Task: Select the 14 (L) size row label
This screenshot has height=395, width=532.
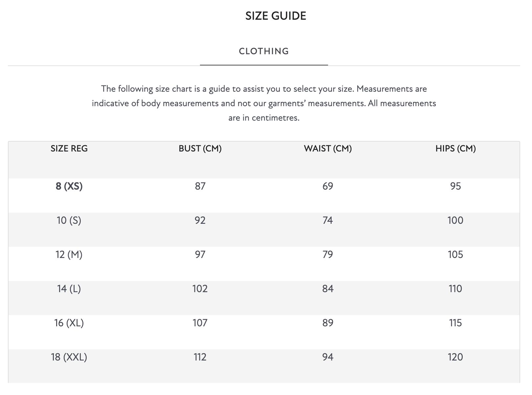Action: tap(69, 289)
